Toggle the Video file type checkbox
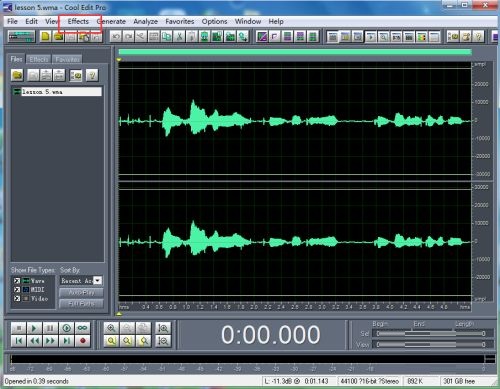The image size is (500, 389). [17, 299]
